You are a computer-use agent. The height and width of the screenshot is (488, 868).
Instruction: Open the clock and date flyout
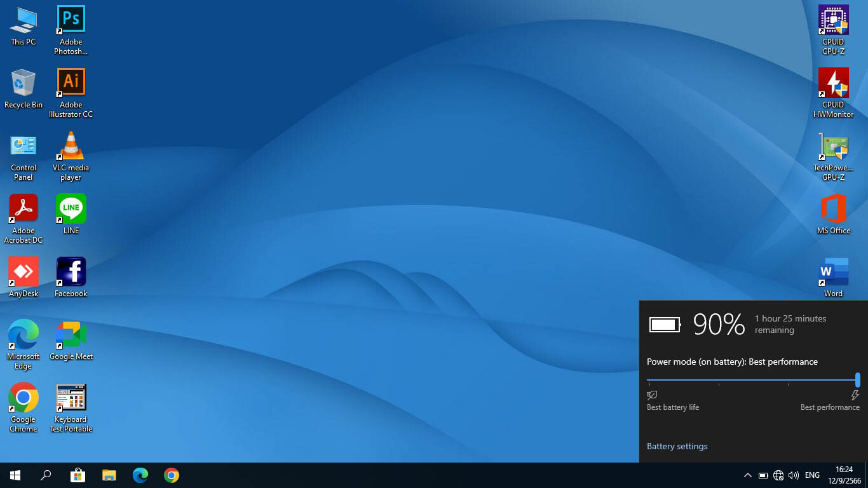[844, 475]
